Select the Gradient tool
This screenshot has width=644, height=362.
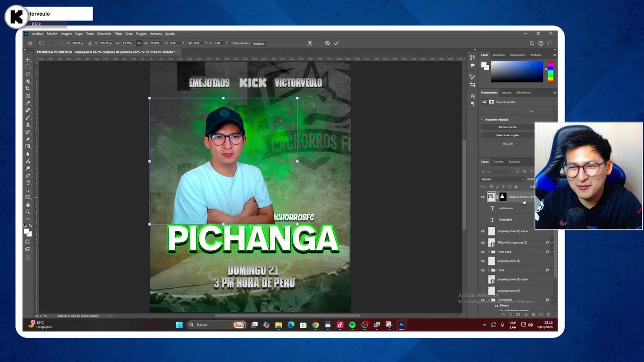[28, 146]
